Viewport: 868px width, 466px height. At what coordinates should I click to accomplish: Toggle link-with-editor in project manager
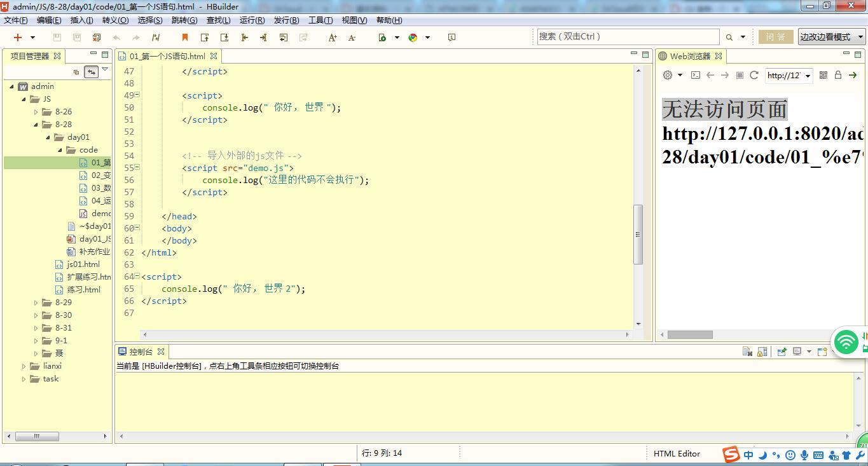point(92,72)
